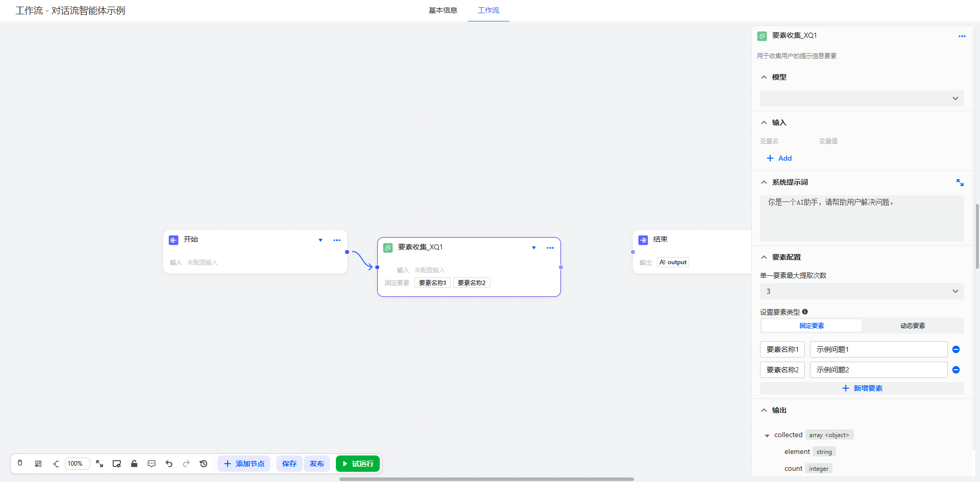The width and height of the screenshot is (980, 482).
Task: Collapse the collected output tree item
Action: tap(767, 436)
